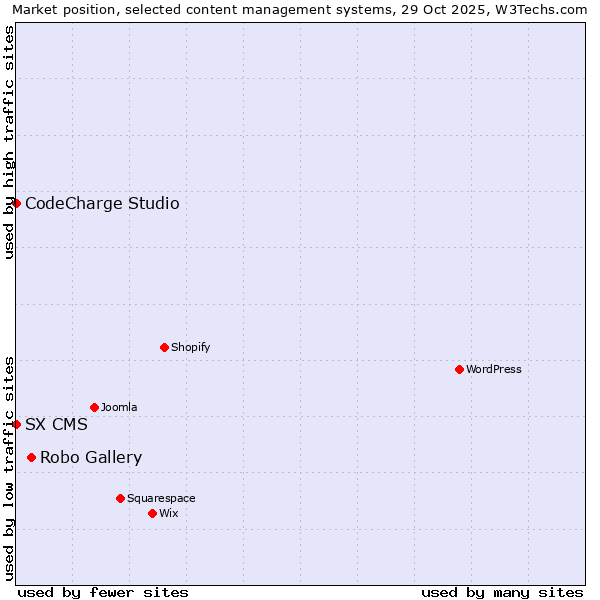Screen dimensions: 600x600
Task: Select the WordPress text label
Action: pos(493,370)
